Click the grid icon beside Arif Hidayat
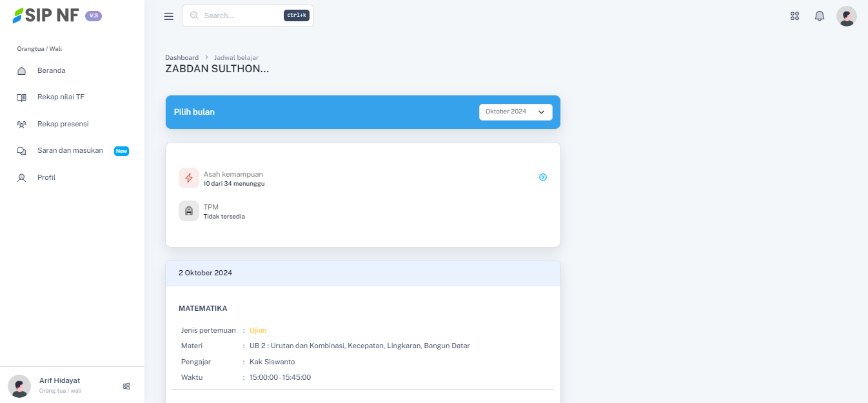 coord(126,386)
